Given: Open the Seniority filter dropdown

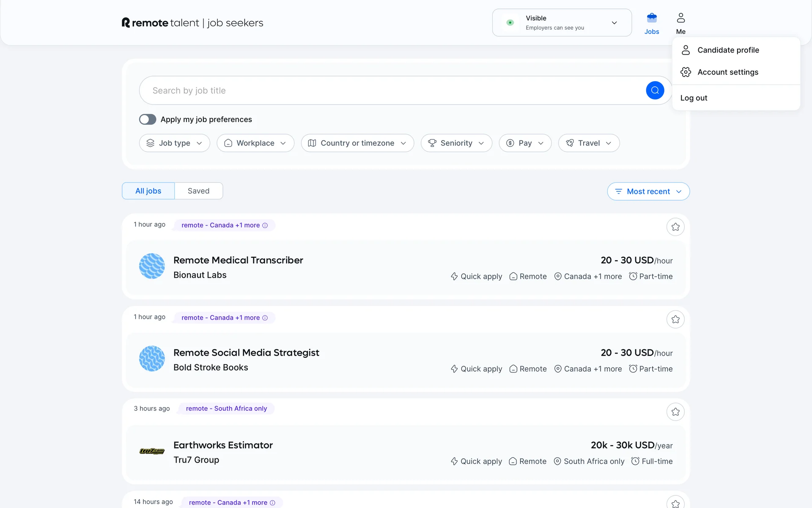Looking at the screenshot, I should coord(456,143).
